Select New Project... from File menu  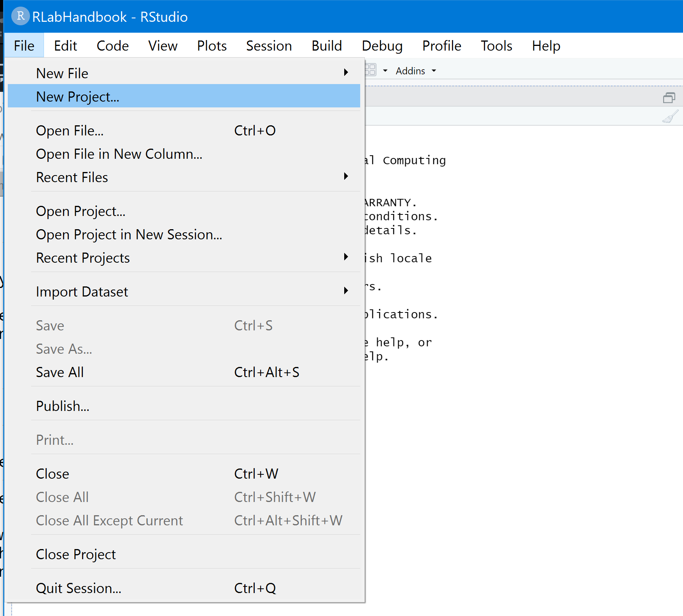click(78, 97)
